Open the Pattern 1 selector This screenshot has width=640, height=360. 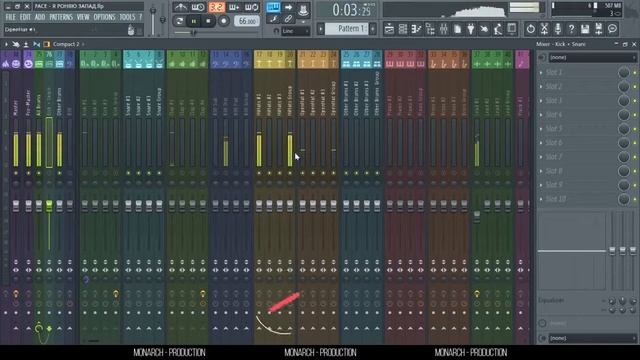347,29
